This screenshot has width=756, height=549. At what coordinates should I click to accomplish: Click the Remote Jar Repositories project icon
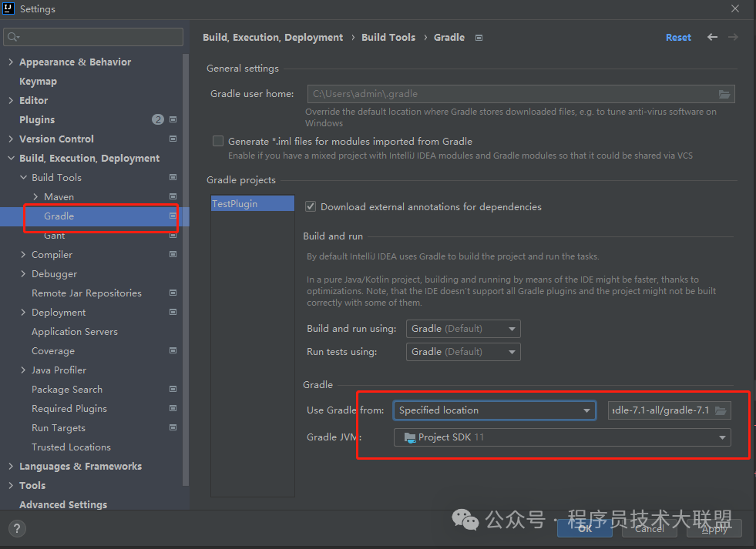pos(173,293)
